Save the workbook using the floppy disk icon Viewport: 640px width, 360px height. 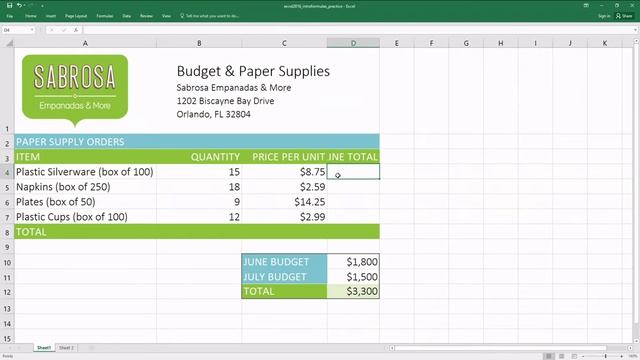[x=9, y=6]
